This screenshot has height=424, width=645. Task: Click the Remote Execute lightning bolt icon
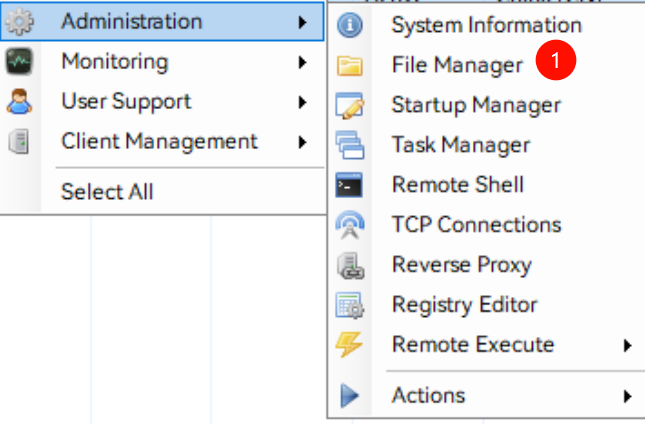350,345
